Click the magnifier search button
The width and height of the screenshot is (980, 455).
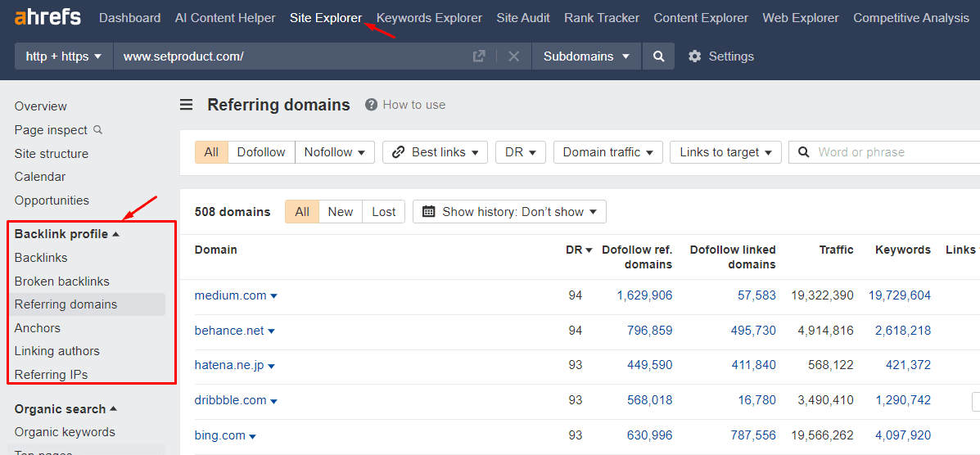[658, 56]
